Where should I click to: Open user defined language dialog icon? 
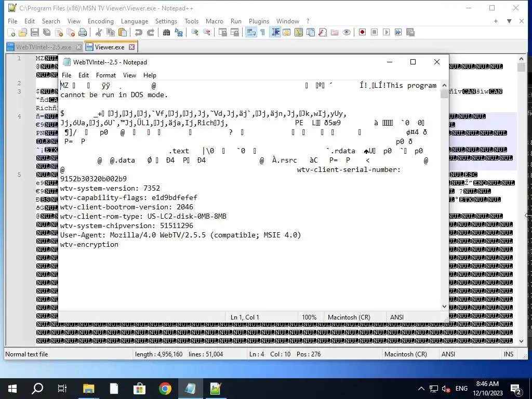(x=287, y=32)
